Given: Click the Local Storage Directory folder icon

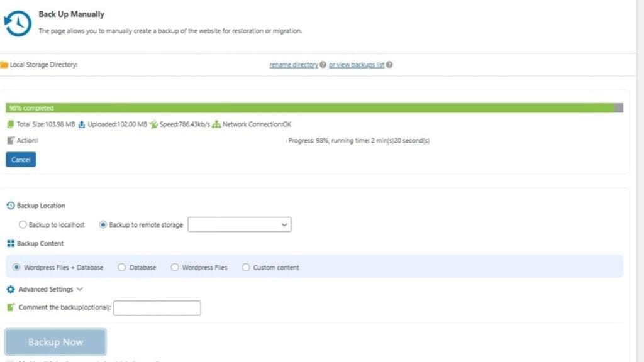Looking at the screenshot, I should [x=5, y=64].
